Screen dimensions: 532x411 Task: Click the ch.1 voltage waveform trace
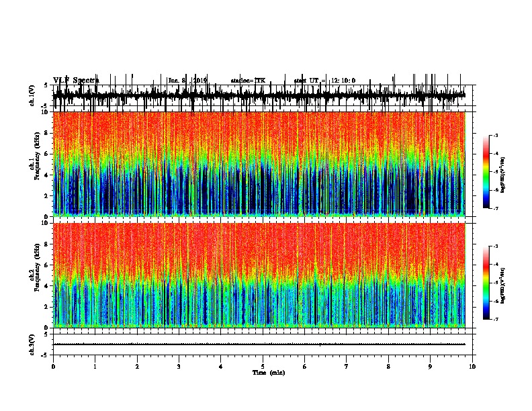259,95
